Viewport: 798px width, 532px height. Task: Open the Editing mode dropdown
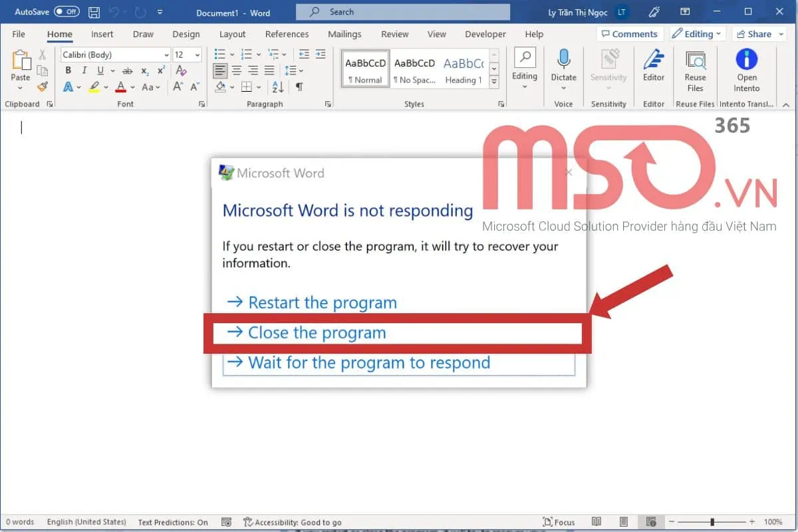[696, 34]
